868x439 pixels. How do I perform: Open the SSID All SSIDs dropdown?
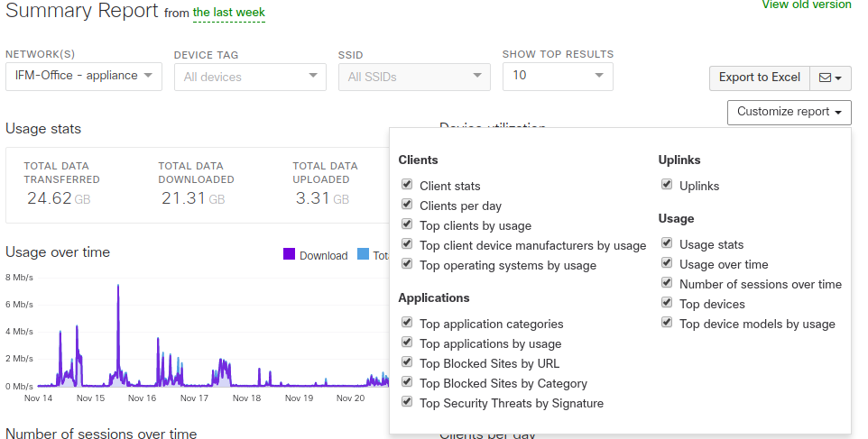pos(414,77)
